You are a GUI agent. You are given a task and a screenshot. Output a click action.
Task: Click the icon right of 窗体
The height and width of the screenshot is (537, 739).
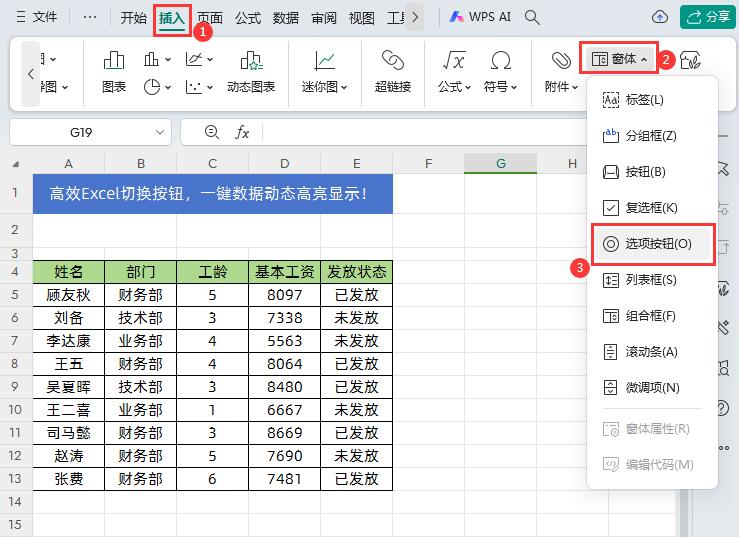click(690, 60)
